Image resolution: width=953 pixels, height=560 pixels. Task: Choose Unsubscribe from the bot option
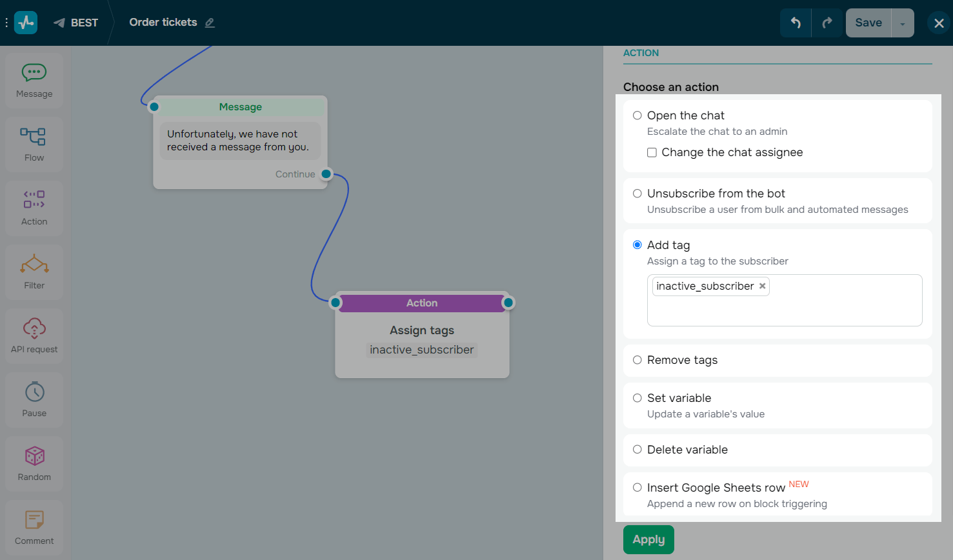coord(637,194)
